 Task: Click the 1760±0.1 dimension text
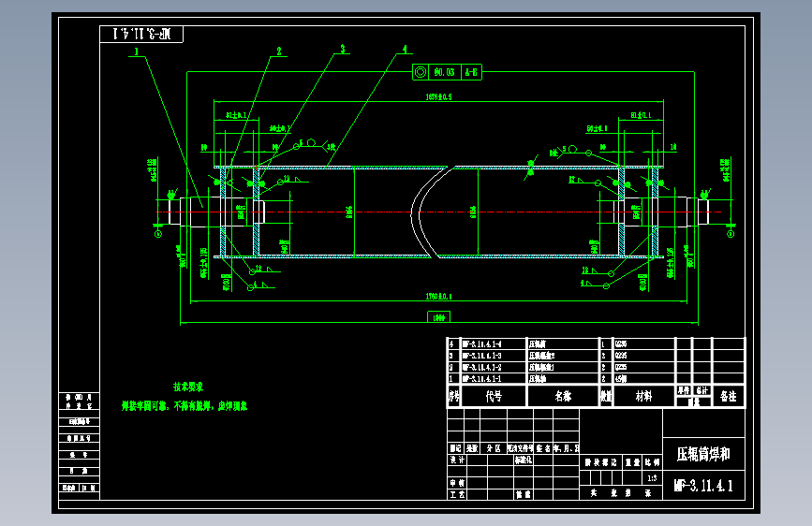[x=438, y=297]
